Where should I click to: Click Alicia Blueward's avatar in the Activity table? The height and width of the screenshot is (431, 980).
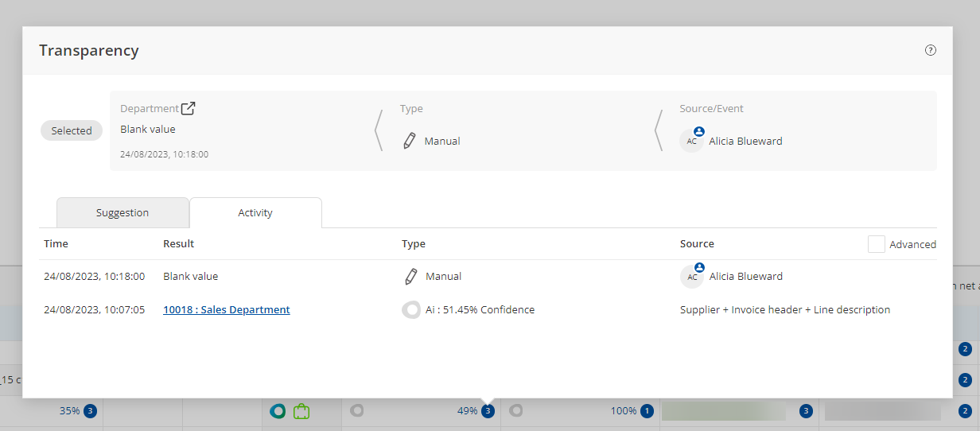(692, 276)
